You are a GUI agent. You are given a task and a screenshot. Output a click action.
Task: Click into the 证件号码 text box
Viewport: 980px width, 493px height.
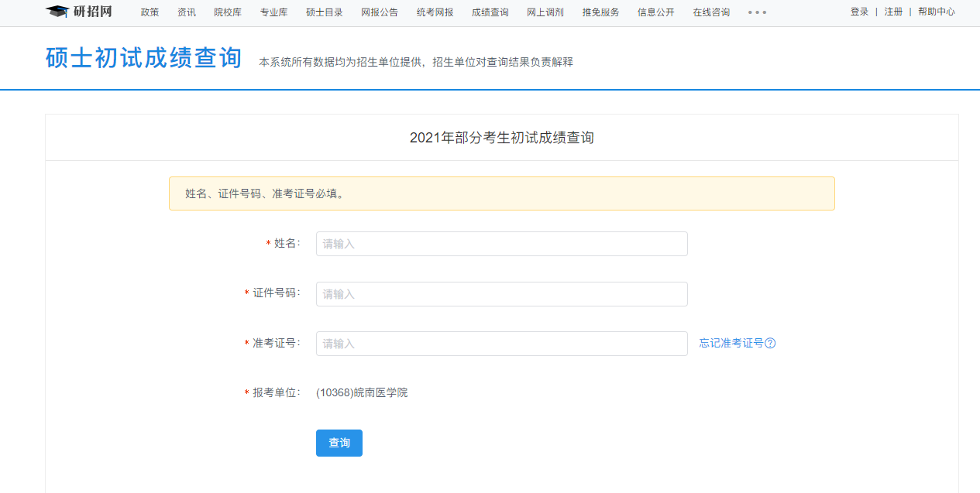501,294
